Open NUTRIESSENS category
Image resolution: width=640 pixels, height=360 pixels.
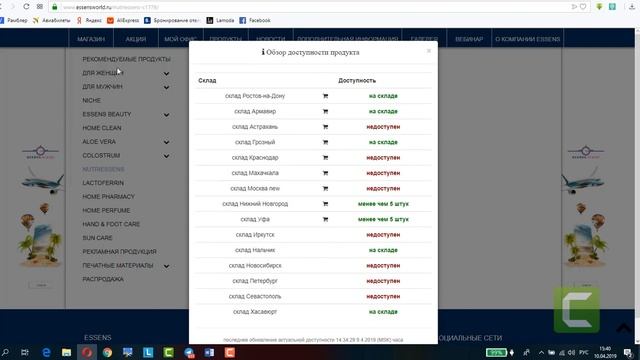coord(103,169)
